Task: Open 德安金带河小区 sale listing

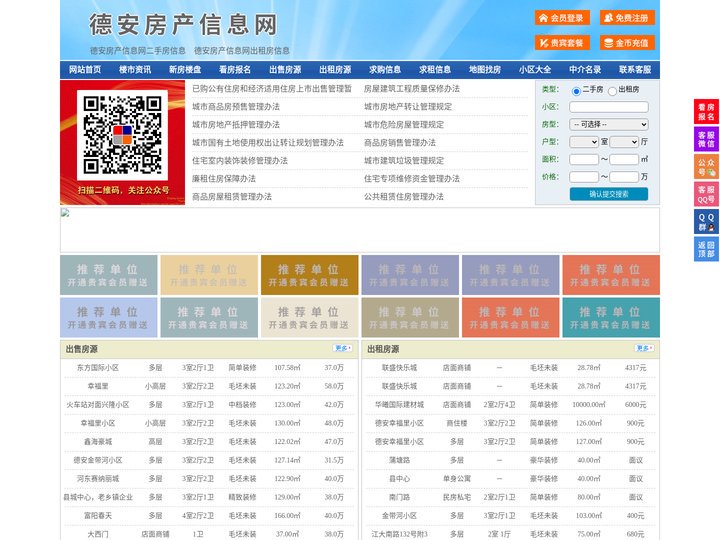Action: [98, 460]
